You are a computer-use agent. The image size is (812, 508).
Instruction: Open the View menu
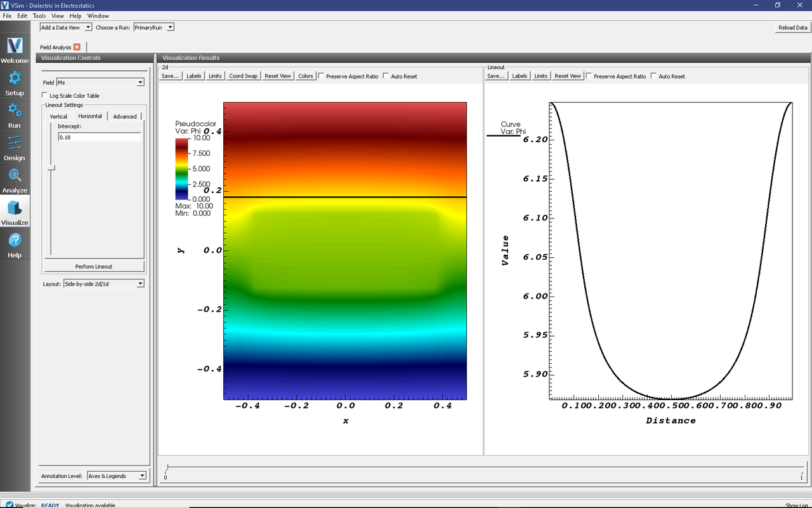coord(57,16)
